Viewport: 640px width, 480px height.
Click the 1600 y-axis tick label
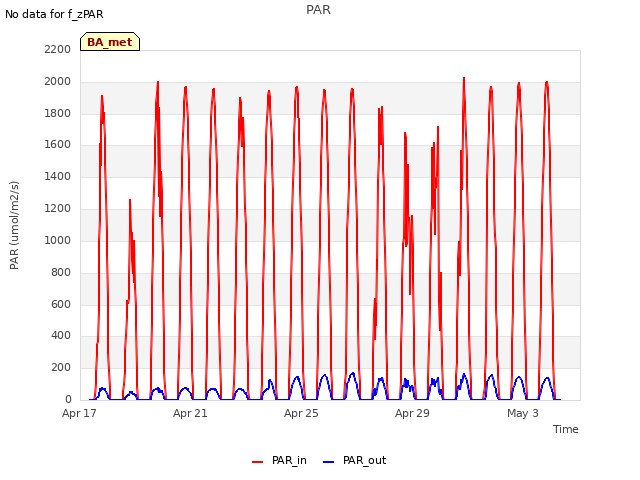click(58, 145)
